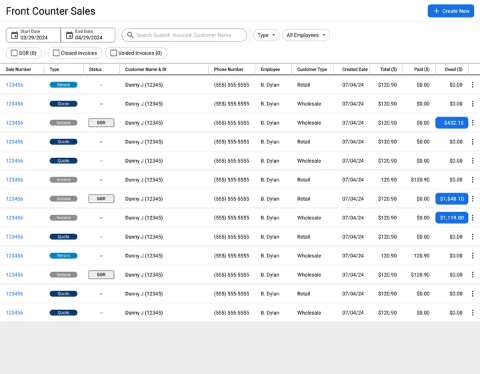Click SOR badge in invoice row paid $120.90
The image size is (480, 374).
(101, 275)
